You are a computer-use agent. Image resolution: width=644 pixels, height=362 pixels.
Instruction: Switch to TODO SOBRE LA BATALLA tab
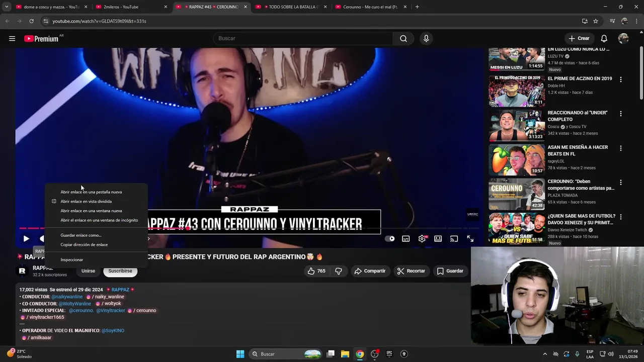(290, 7)
